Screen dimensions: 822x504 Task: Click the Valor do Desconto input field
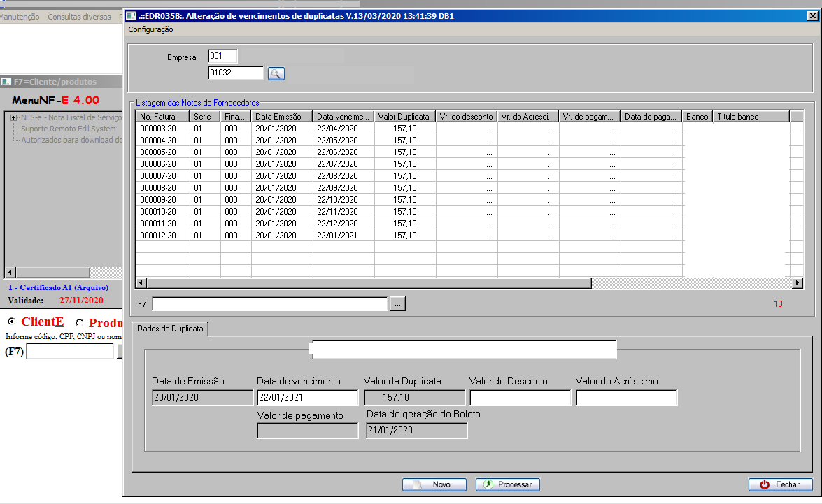520,398
